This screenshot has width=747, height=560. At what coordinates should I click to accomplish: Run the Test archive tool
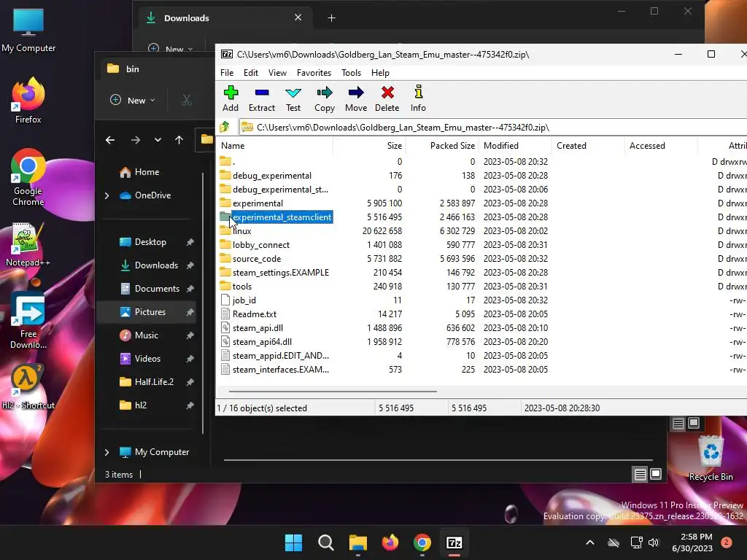click(x=293, y=98)
